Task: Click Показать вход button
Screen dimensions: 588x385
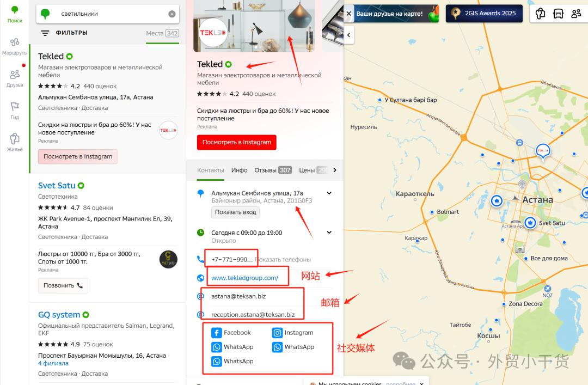Action: (x=236, y=212)
